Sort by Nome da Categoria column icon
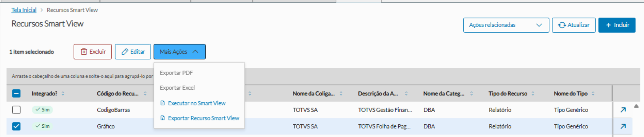Image resolution: width=644 pixels, height=137 pixels. tap(472, 93)
